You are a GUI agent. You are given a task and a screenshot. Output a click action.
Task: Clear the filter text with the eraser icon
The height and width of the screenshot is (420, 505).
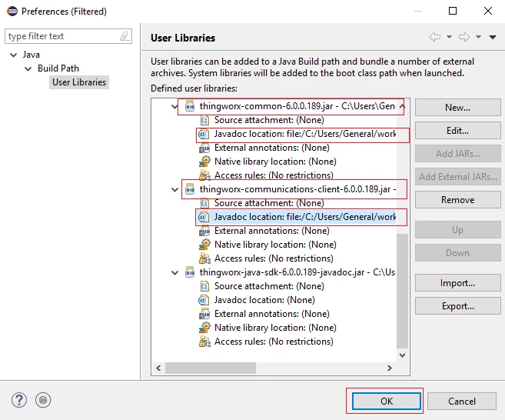[125, 36]
